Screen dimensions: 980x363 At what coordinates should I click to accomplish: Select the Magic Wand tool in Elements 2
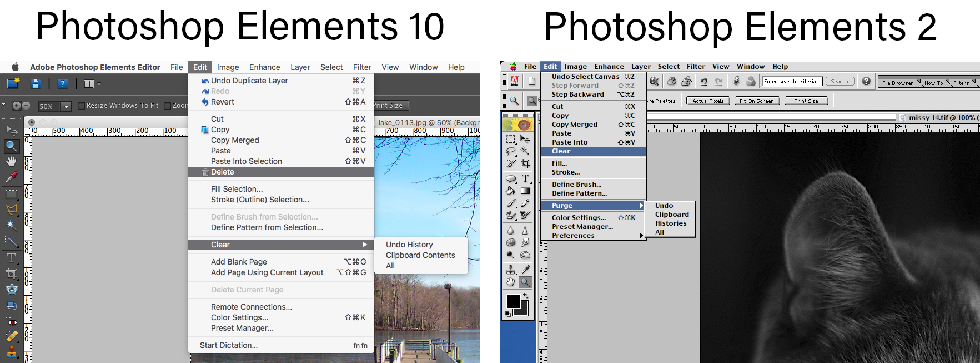pyautogui.click(x=525, y=151)
